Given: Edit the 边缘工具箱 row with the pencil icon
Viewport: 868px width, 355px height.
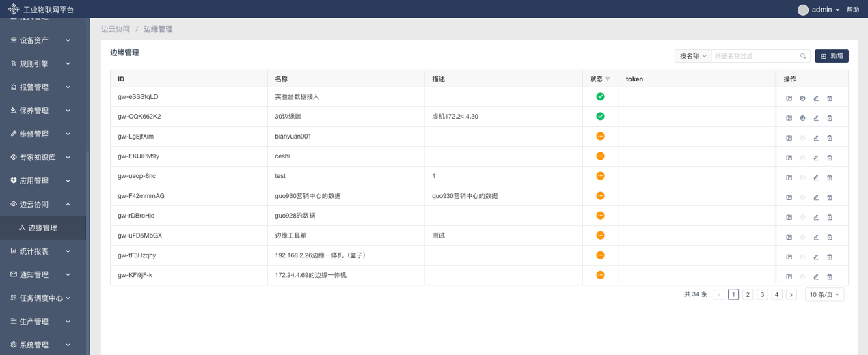Looking at the screenshot, I should (x=816, y=237).
